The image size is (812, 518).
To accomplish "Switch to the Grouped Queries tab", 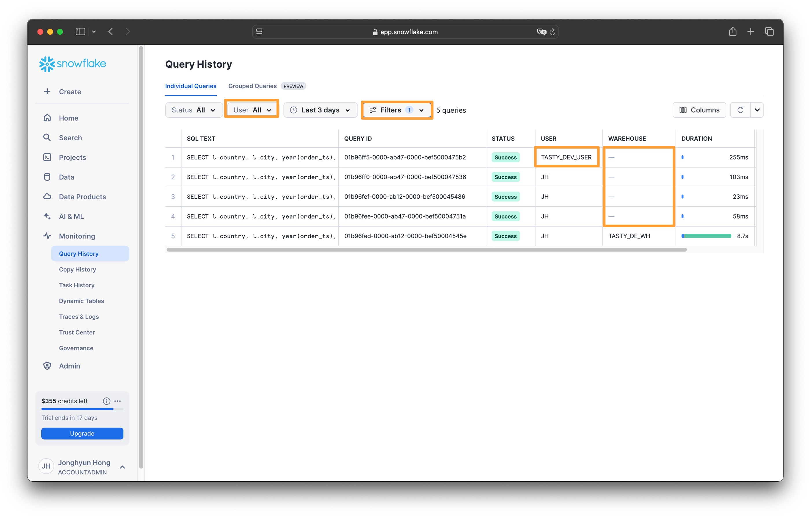I will 252,86.
